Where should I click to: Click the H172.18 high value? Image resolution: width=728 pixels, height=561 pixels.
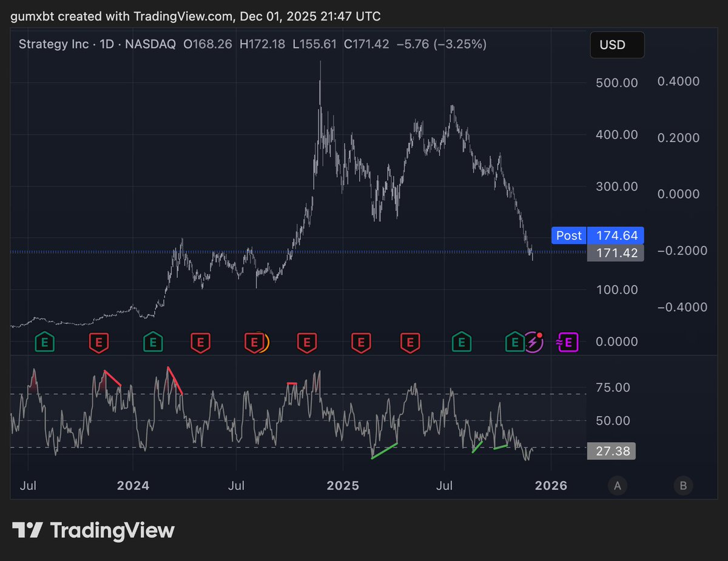[x=262, y=44]
